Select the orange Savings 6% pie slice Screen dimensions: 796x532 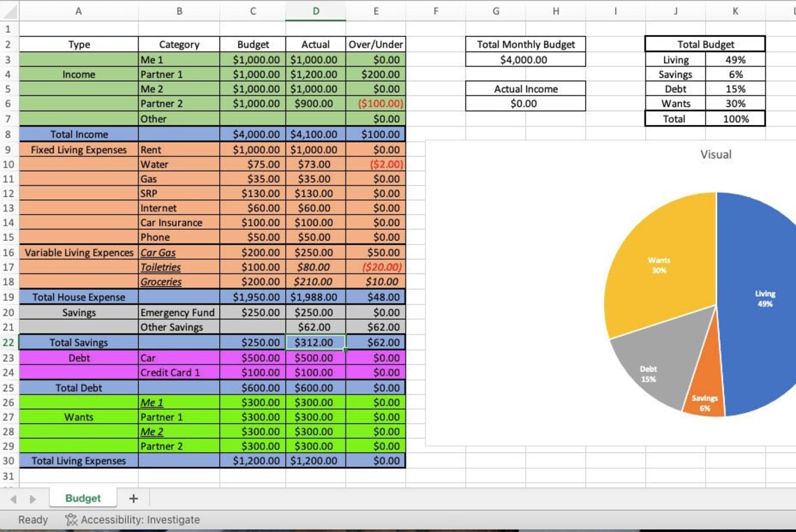(705, 401)
